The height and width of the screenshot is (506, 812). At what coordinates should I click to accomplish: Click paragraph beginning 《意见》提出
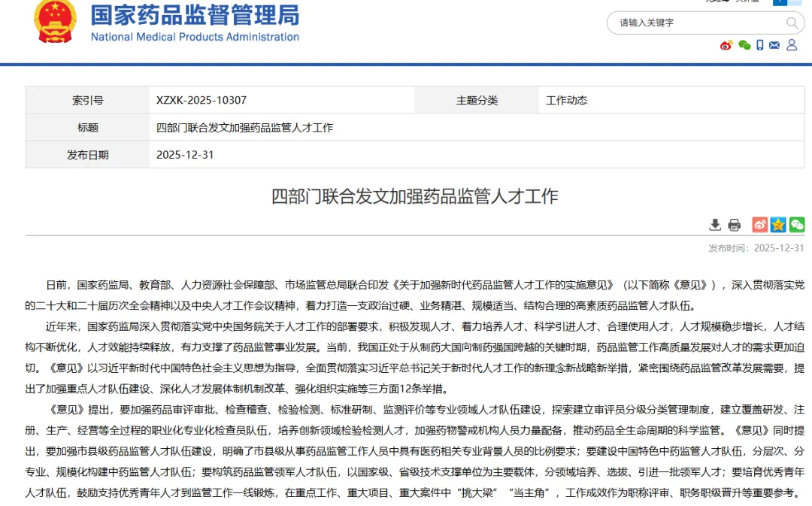tap(415, 451)
